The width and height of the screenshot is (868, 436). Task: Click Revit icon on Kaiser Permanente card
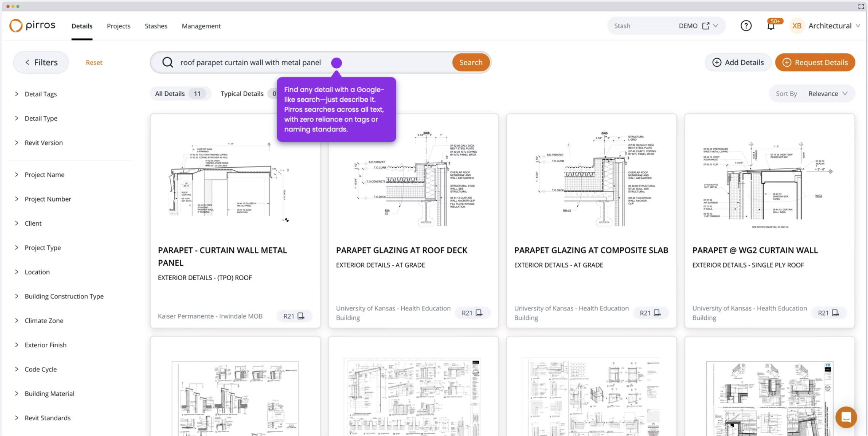click(301, 316)
